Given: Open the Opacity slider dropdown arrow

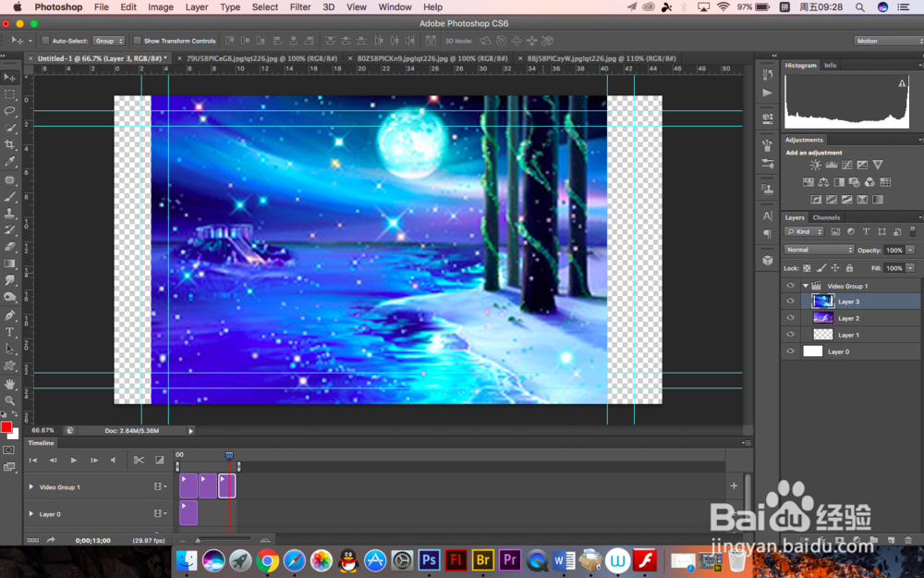Looking at the screenshot, I should coord(910,250).
